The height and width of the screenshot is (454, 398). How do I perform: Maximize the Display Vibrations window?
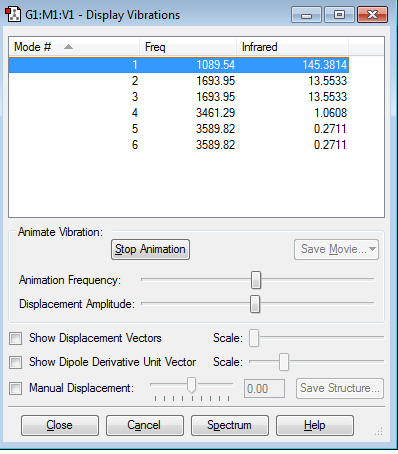pos(339,15)
